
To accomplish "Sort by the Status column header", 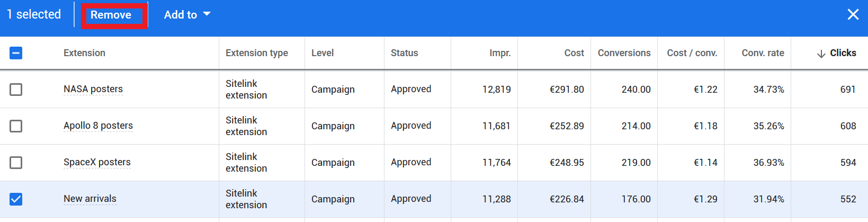I will point(405,53).
